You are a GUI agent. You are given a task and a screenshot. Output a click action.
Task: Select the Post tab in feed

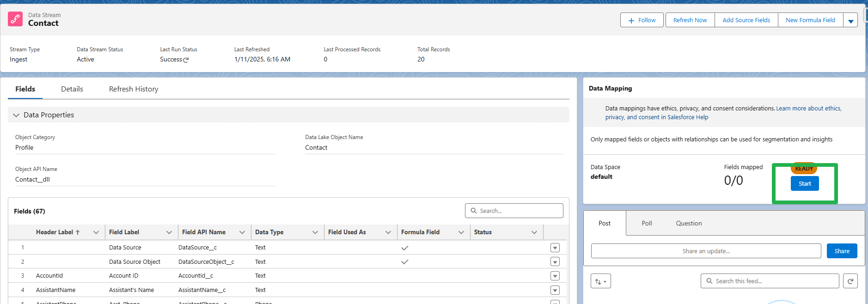[605, 223]
